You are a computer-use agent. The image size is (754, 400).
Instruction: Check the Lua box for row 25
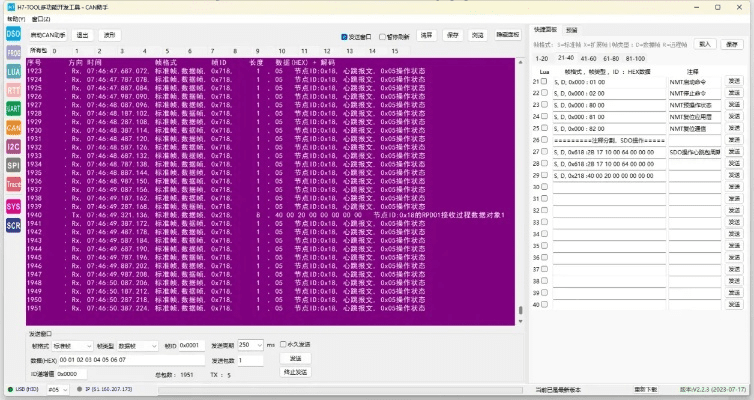544,128
